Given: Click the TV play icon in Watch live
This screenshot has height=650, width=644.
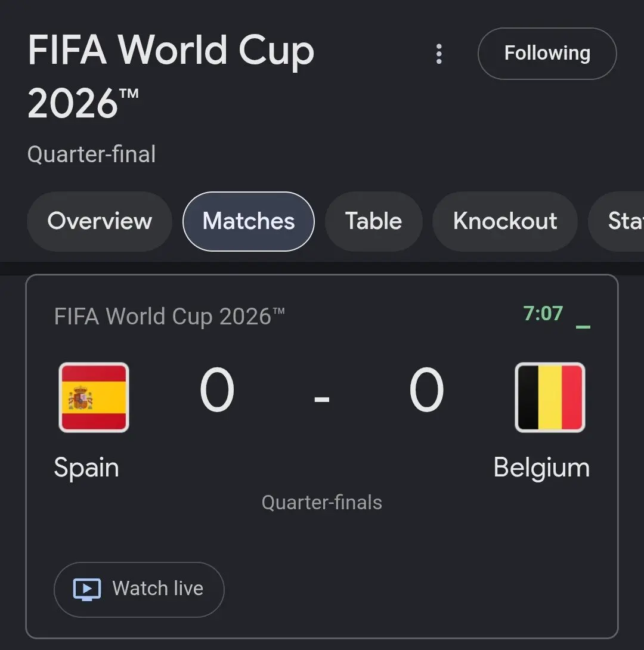Looking at the screenshot, I should click(87, 589).
